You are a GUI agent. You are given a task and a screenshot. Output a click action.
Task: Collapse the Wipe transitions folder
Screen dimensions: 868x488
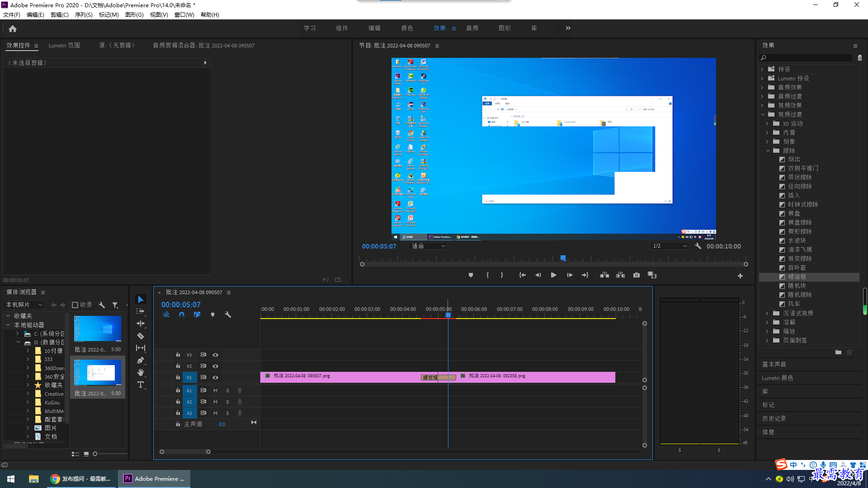point(767,150)
